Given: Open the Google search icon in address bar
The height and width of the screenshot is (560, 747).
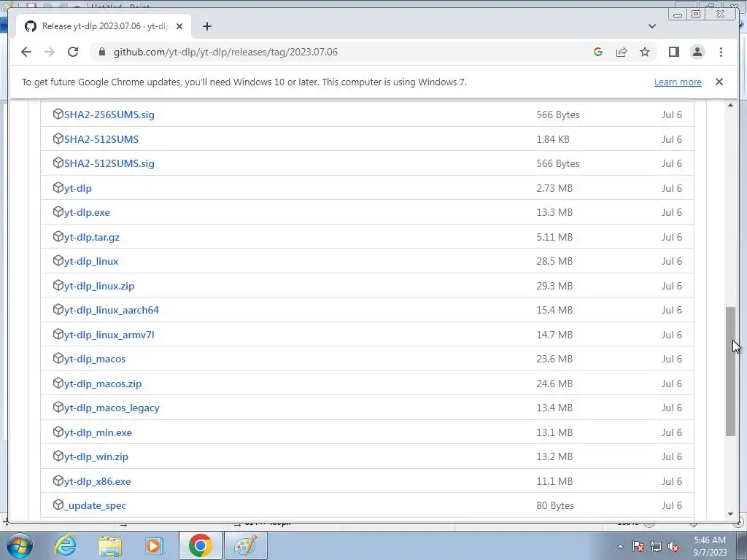Looking at the screenshot, I should click(598, 52).
